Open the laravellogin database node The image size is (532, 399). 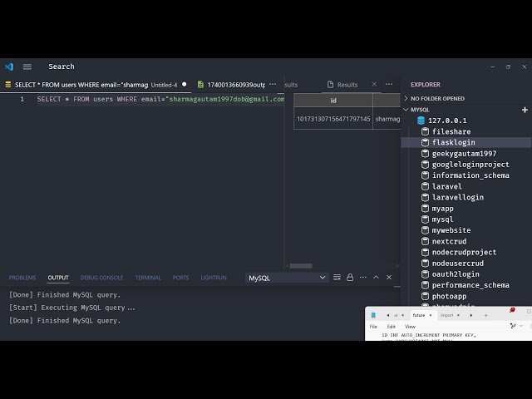coord(457,198)
